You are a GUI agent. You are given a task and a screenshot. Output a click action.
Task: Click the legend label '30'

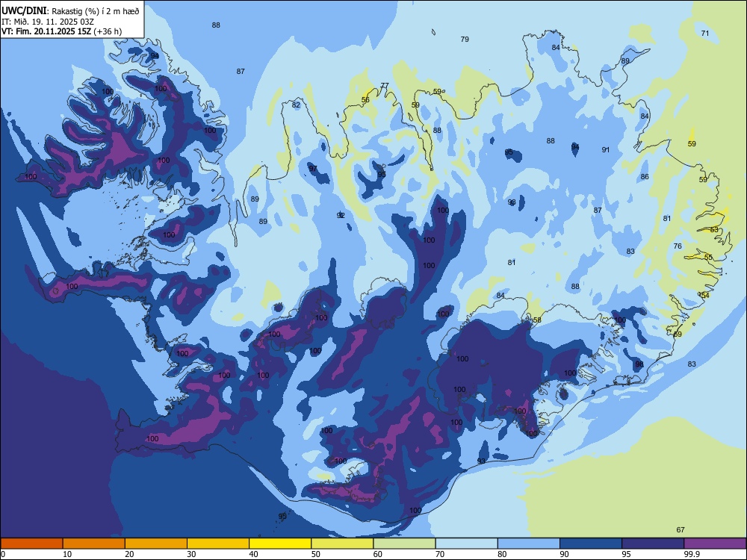[191, 554]
